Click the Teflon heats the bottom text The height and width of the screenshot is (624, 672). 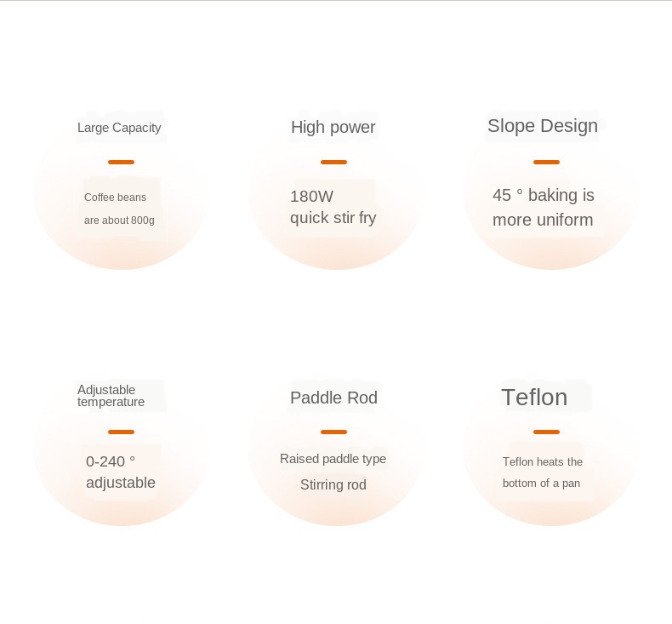(543, 472)
